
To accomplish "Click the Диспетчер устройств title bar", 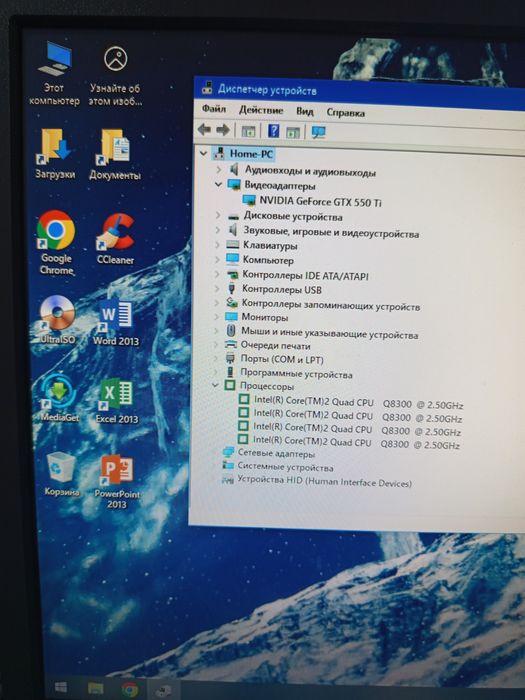I will pos(359,92).
